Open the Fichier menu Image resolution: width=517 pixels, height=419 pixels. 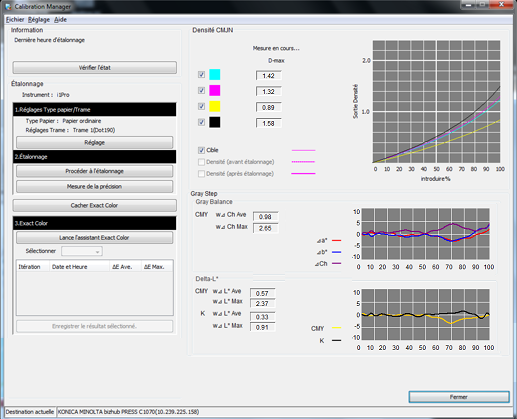click(x=15, y=20)
